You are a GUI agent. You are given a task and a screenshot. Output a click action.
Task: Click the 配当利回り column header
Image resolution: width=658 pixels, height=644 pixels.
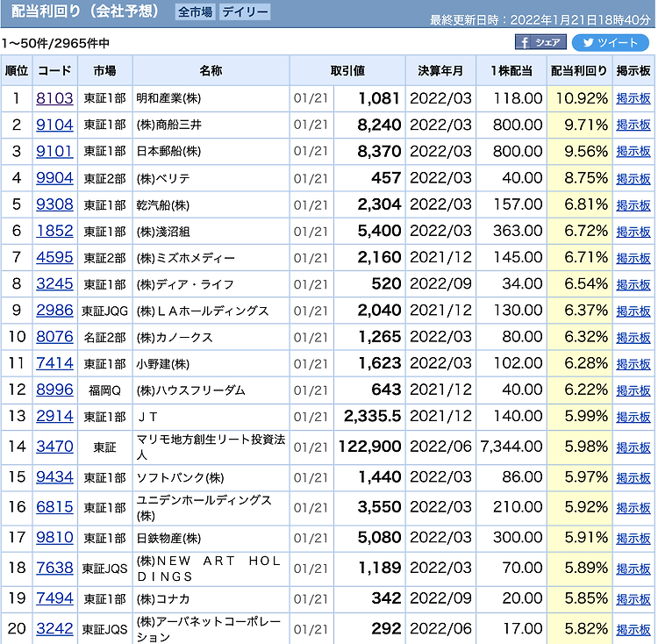(579, 70)
